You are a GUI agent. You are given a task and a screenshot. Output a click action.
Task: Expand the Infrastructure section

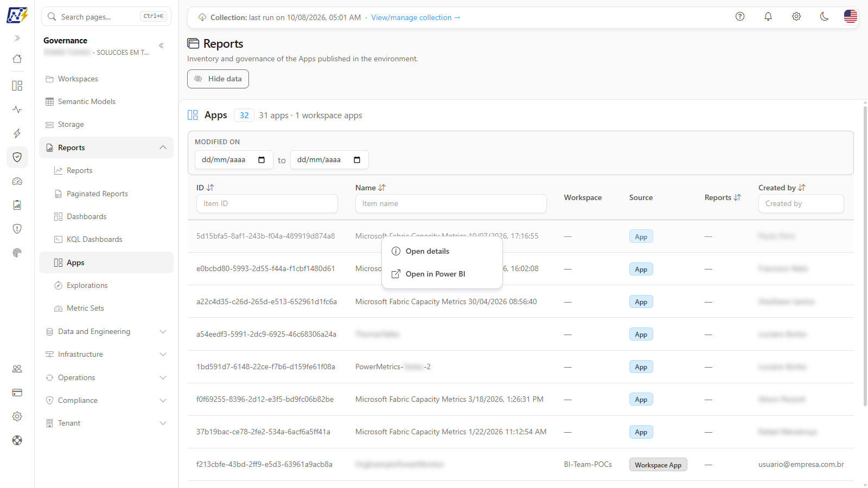pos(106,354)
